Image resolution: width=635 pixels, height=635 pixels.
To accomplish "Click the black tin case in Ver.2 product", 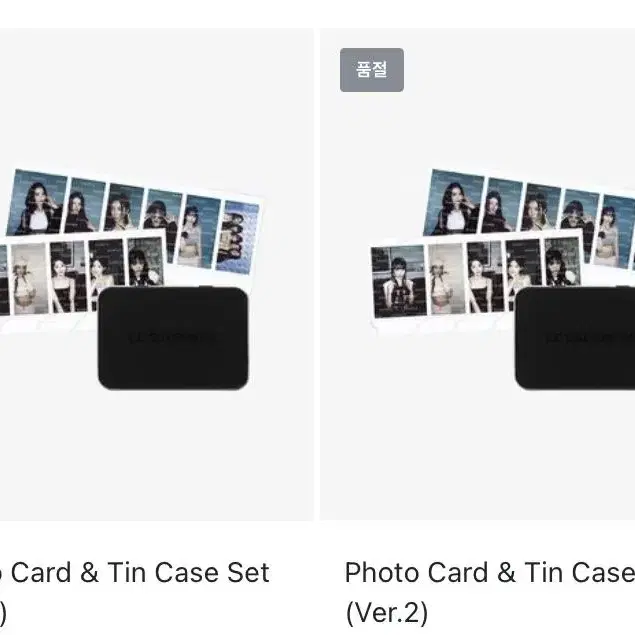I will pos(575,338).
